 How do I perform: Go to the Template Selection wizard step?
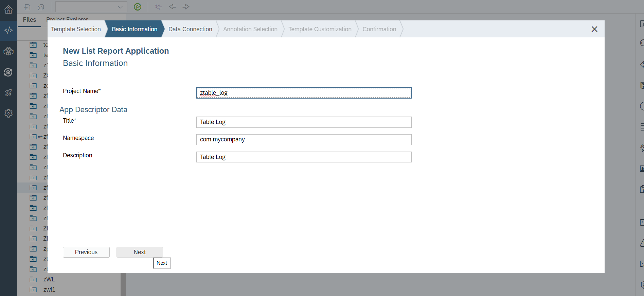click(76, 29)
